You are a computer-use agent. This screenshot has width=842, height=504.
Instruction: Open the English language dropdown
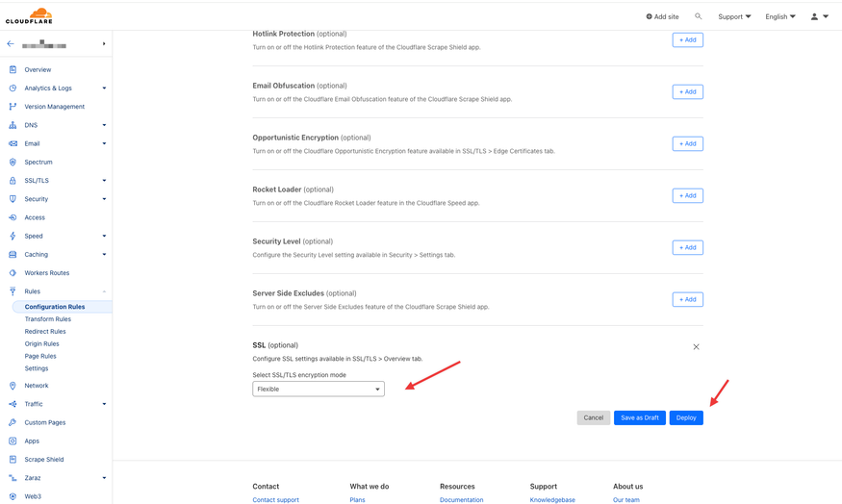click(779, 16)
